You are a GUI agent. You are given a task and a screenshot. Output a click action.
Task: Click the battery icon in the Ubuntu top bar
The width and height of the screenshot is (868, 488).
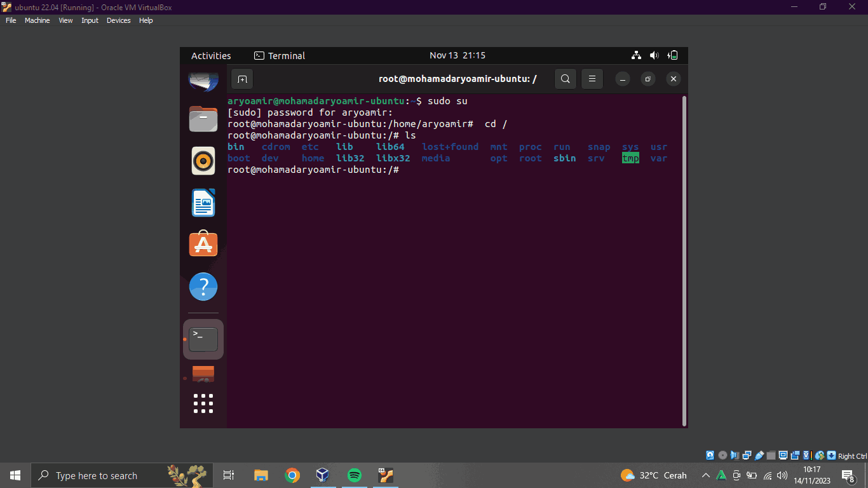coord(674,55)
